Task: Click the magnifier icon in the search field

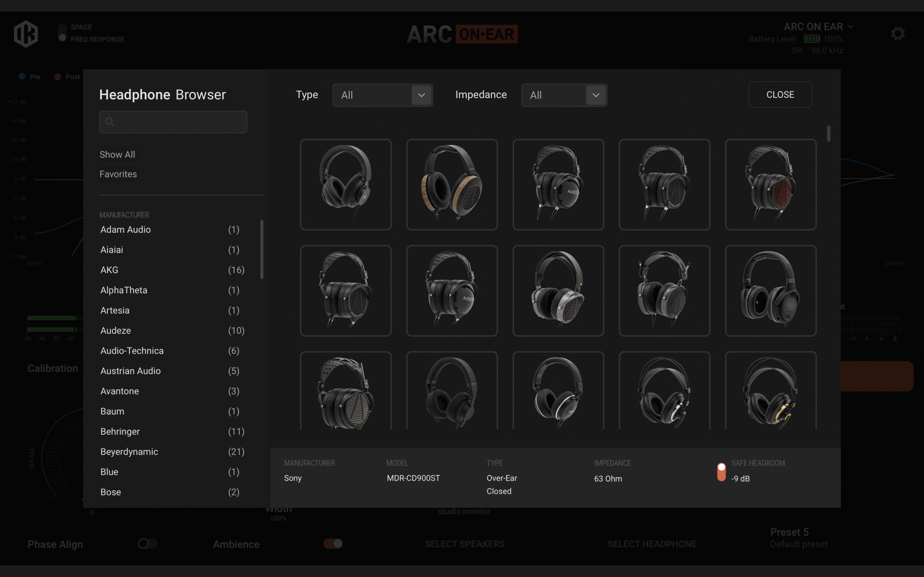Action: pos(110,122)
